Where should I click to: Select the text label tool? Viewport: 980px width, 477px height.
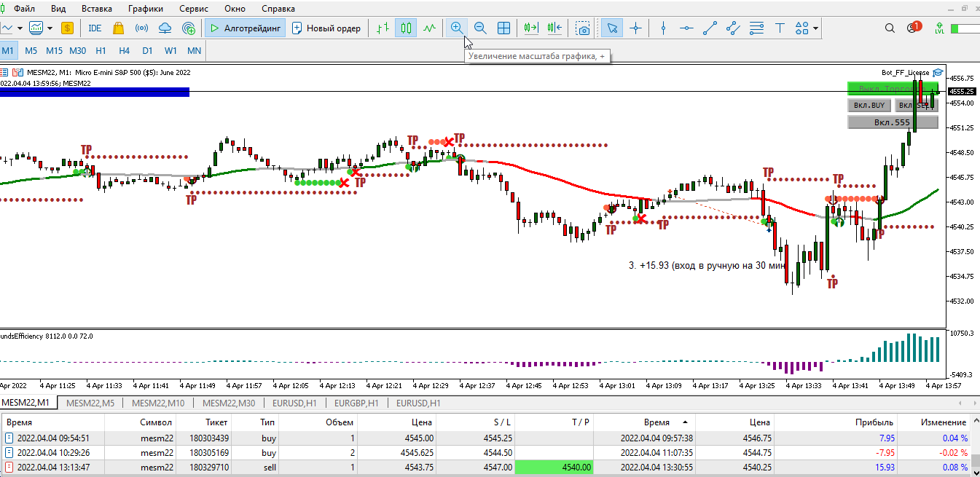click(x=780, y=28)
